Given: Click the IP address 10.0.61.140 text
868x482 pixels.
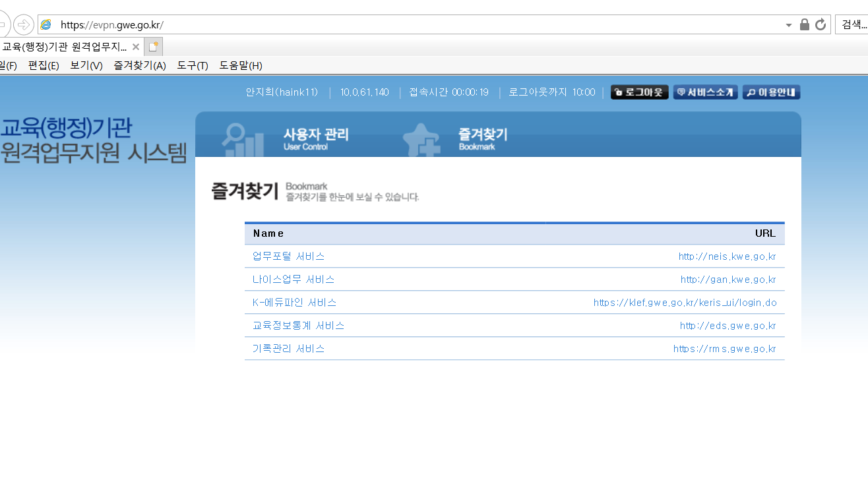Looking at the screenshot, I should [x=365, y=92].
